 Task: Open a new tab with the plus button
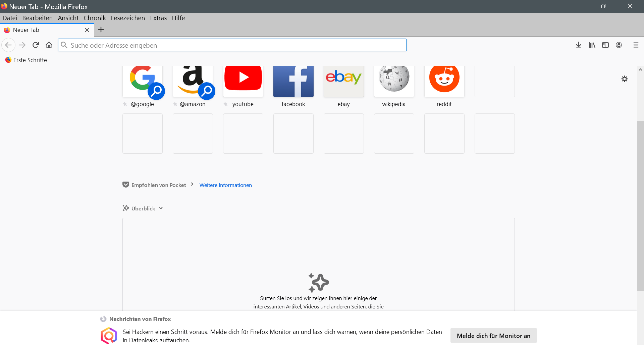tap(101, 30)
